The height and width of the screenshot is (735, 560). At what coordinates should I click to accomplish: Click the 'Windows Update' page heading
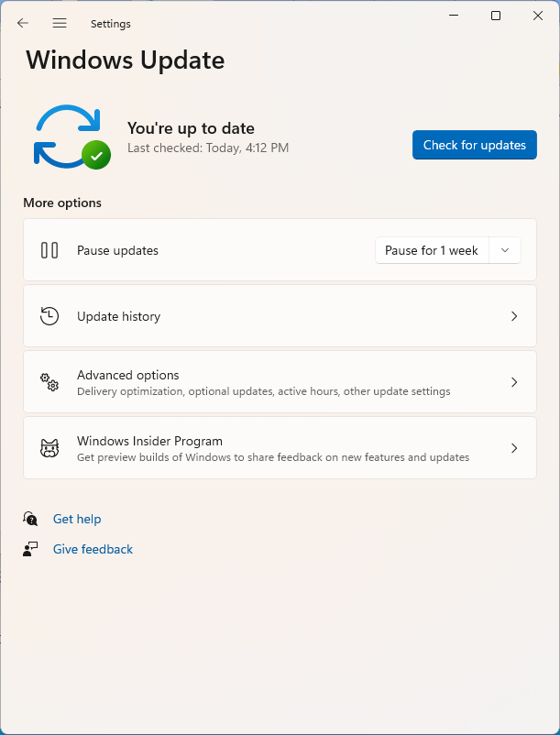(126, 60)
